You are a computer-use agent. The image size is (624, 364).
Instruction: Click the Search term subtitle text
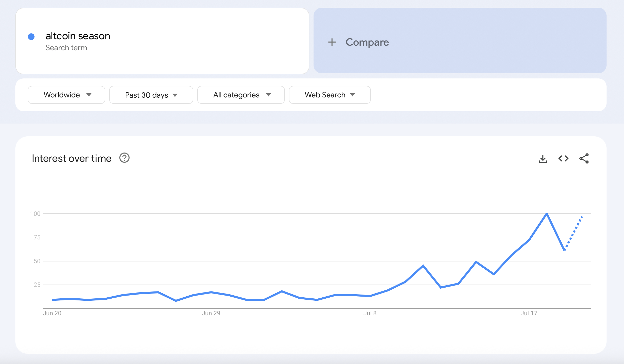click(66, 48)
